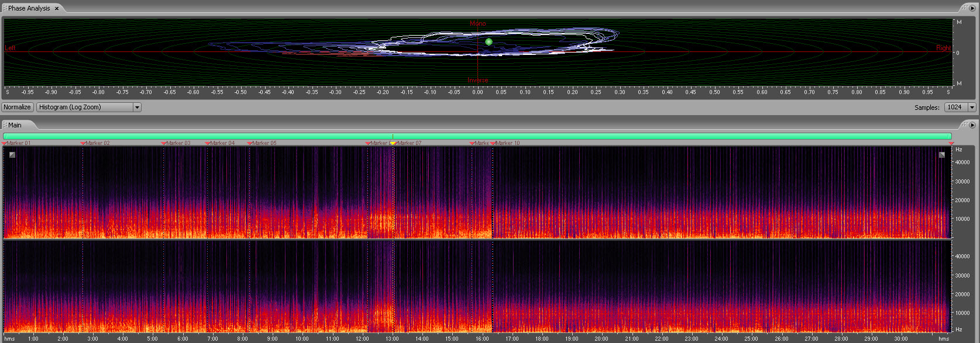This screenshot has height=343, width=980.
Task: Click the green zoom navigation bar
Action: (477, 136)
